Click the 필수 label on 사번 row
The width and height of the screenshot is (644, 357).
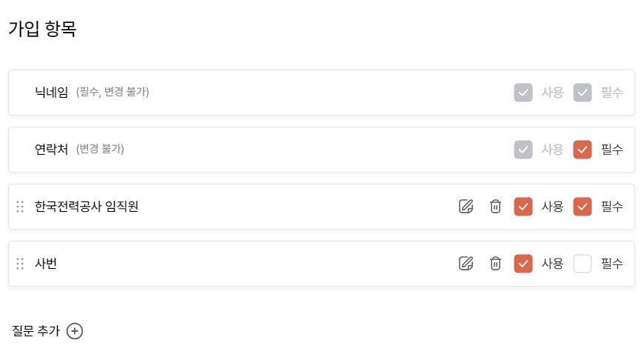tap(612, 264)
